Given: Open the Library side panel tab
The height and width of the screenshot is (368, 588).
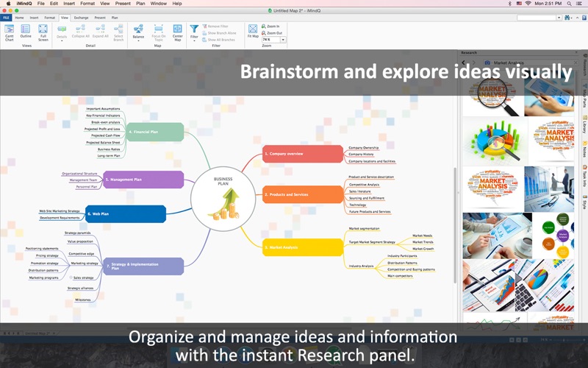Looking at the screenshot, I should [584, 124].
